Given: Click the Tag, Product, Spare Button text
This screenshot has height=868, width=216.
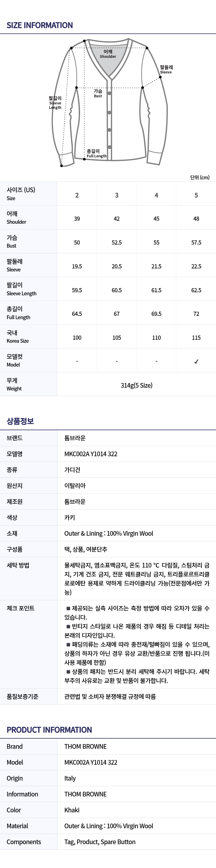Looking at the screenshot, I should pyautogui.click(x=100, y=842).
